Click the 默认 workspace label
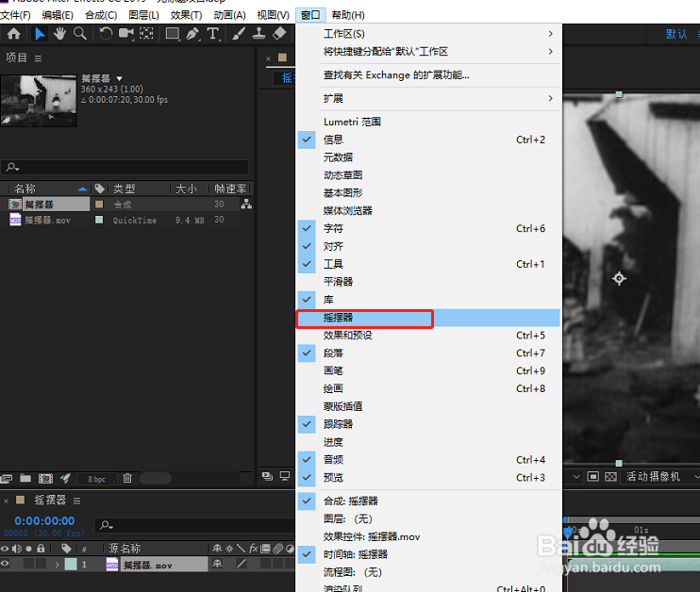Image resolution: width=700 pixels, height=592 pixels. 676,34
